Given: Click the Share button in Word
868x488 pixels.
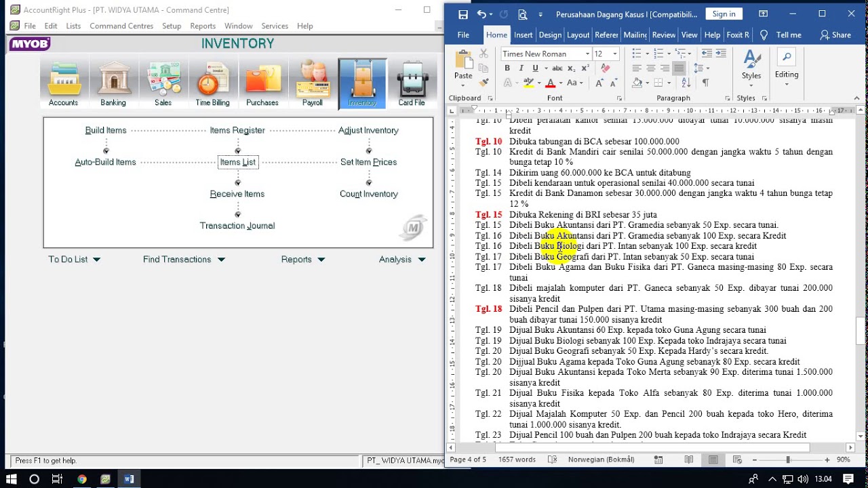Looking at the screenshot, I should pyautogui.click(x=835, y=35).
